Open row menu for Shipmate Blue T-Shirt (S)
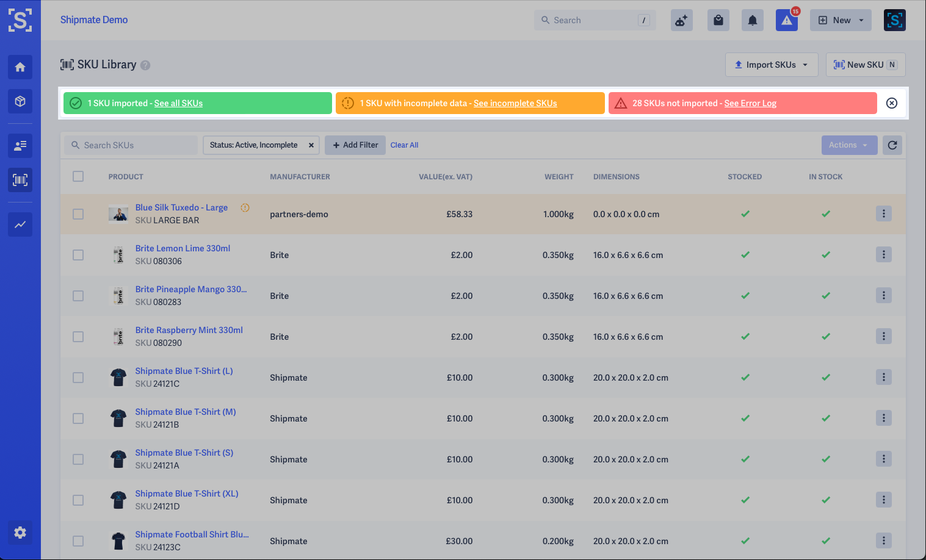Screen dimensions: 926x560 tap(883, 459)
